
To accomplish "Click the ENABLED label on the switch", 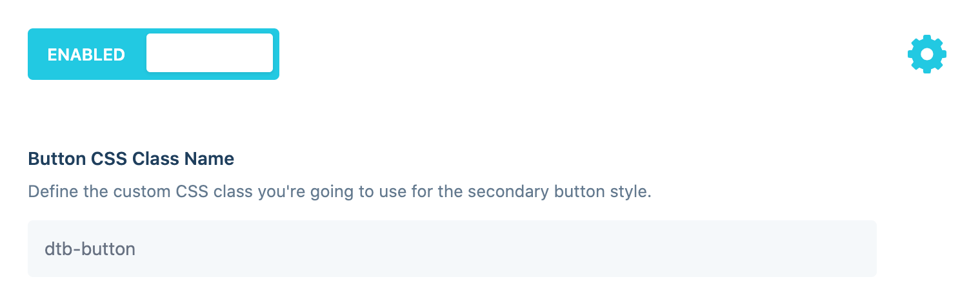I will (x=86, y=55).
